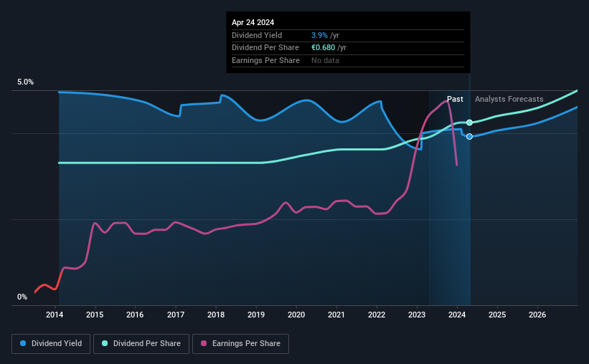This screenshot has height=364, width=589.
Task: Select the blue Dividend Yield data point marker
Action: click(469, 137)
